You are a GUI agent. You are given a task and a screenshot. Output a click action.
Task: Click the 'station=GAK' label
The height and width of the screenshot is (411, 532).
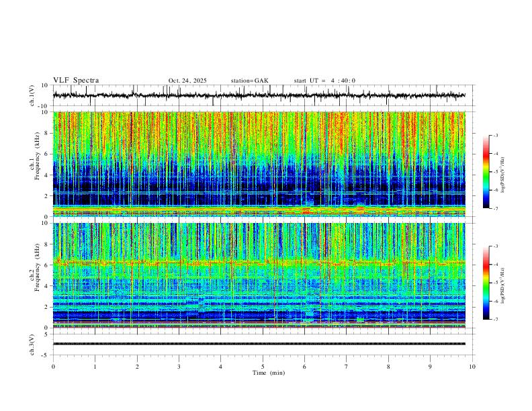point(249,81)
